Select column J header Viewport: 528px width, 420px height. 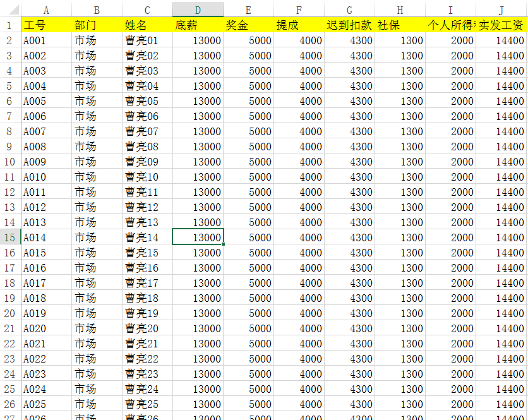501,10
